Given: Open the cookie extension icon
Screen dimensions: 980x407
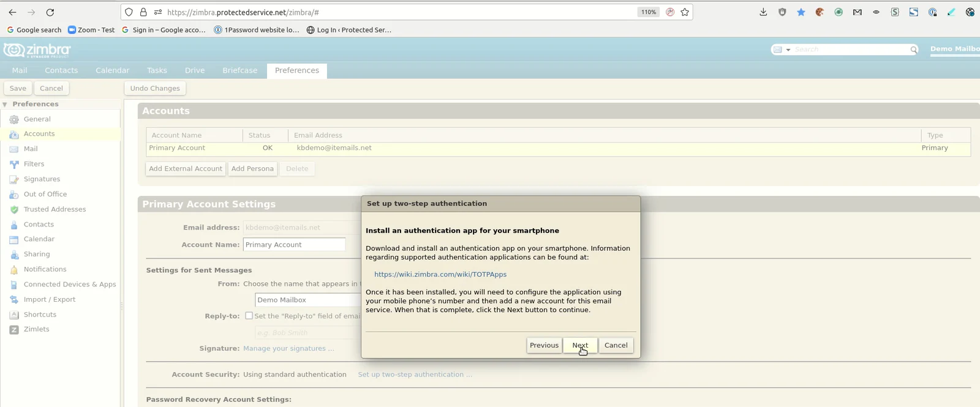Looking at the screenshot, I should coord(820,12).
